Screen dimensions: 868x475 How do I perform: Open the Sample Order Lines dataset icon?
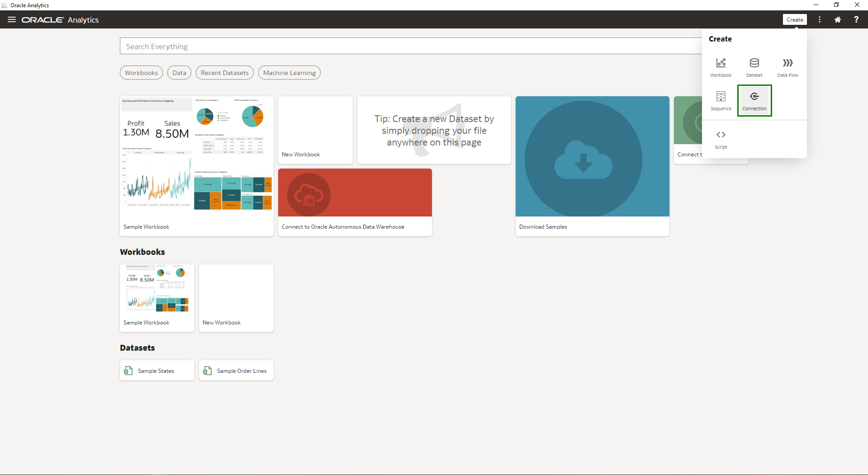click(x=208, y=371)
